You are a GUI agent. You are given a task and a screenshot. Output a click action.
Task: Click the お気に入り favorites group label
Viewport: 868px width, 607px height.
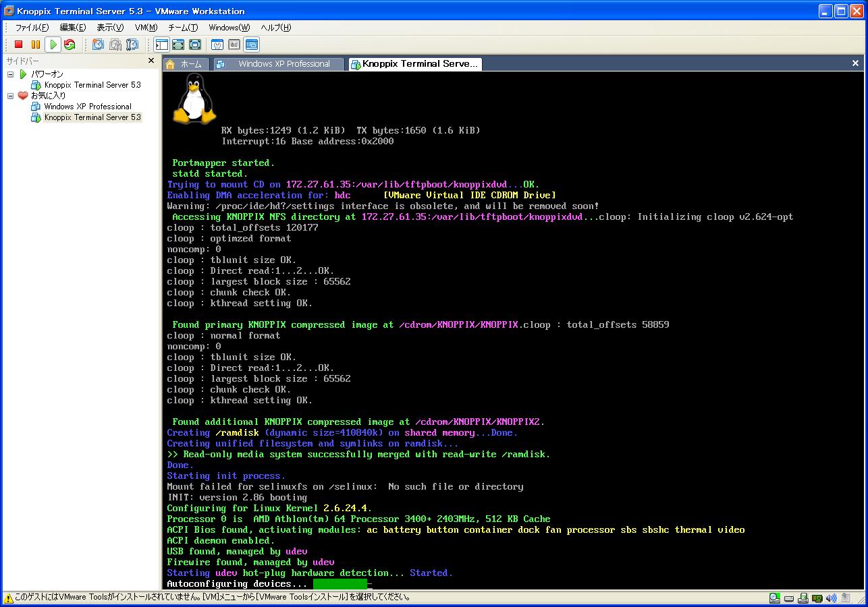click(49, 96)
